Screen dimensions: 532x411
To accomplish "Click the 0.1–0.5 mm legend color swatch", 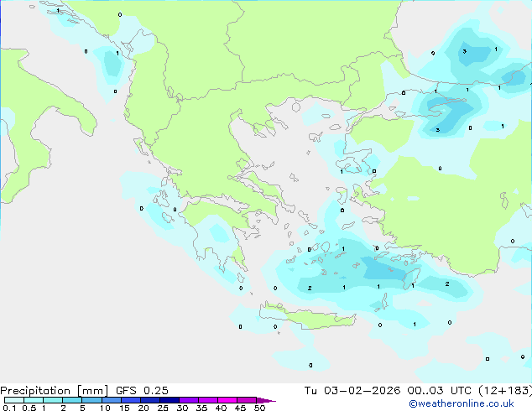I will pyautogui.click(x=14, y=400).
